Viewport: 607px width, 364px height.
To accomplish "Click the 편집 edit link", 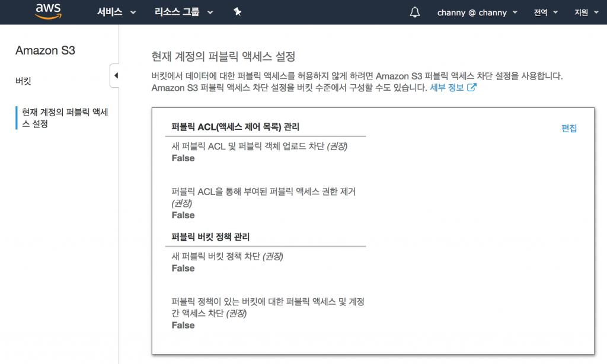I will coord(568,128).
